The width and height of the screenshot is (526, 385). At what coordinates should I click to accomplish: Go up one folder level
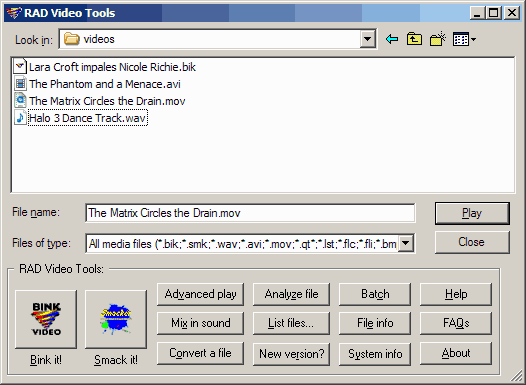point(414,39)
